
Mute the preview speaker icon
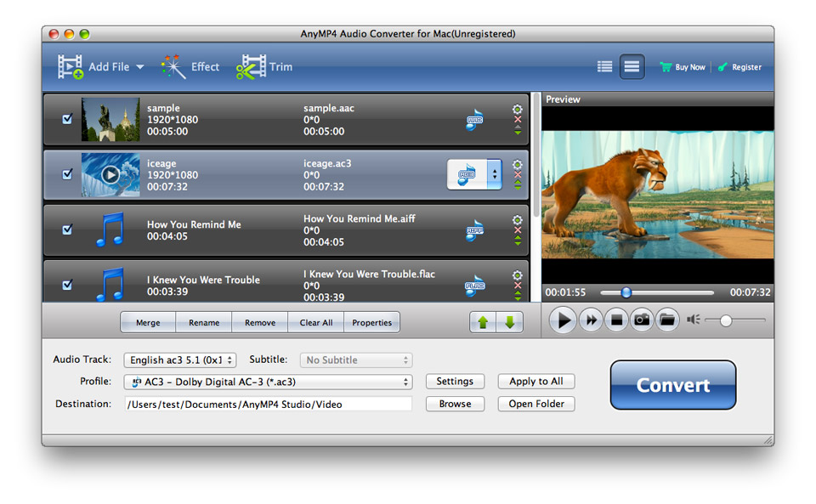693,320
